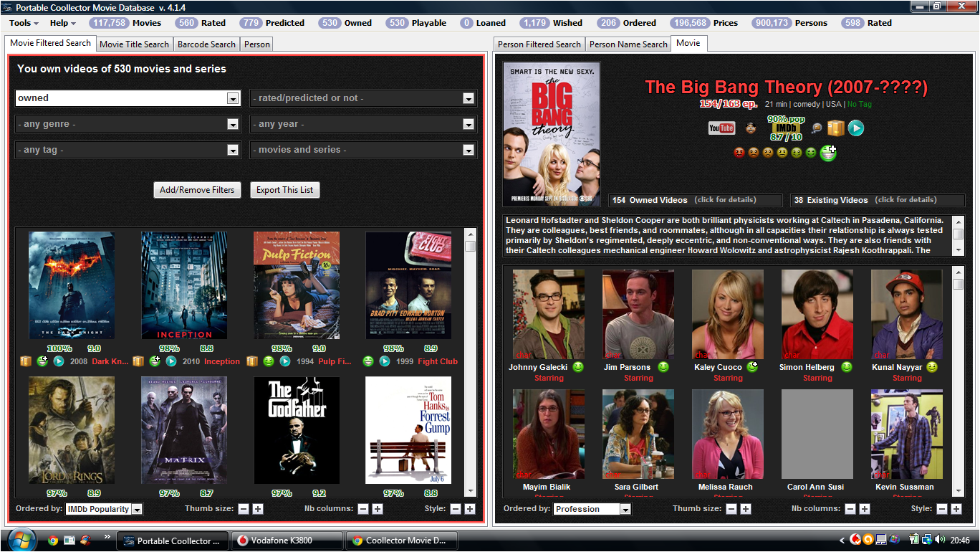980x552 pixels.
Task: Click rating face next to Kaley Cuoco
Action: pyautogui.click(x=752, y=367)
